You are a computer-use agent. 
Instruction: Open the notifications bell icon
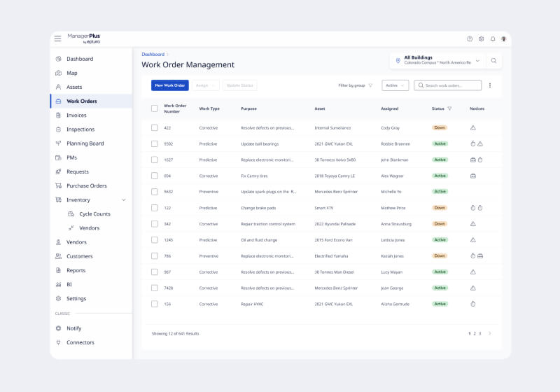493,39
